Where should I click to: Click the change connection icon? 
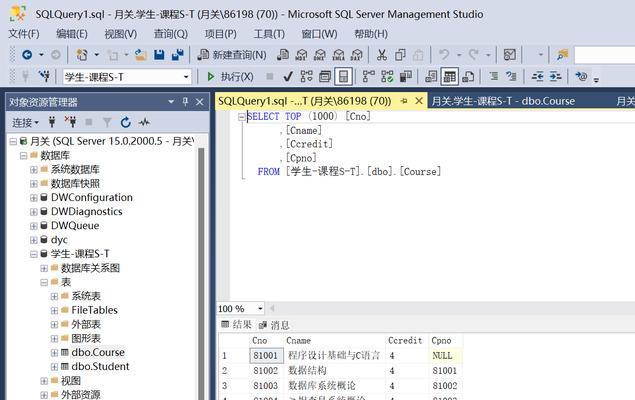pos(44,76)
